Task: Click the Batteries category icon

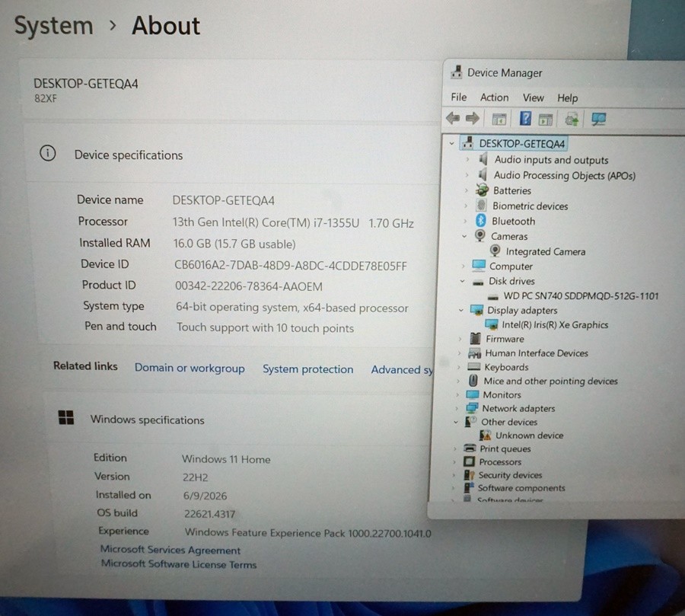Action: (482, 190)
